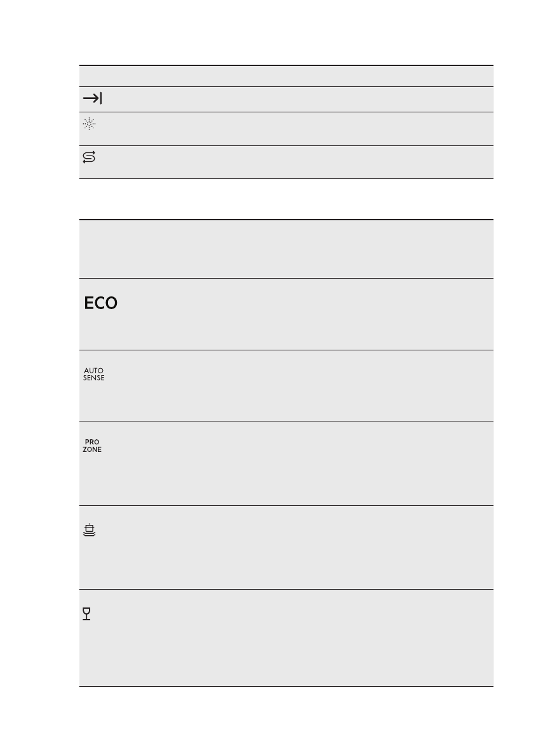The width and height of the screenshot is (533, 756).
Task: Select the AUTO SENSE programme symbol
Action: [x=93, y=374]
